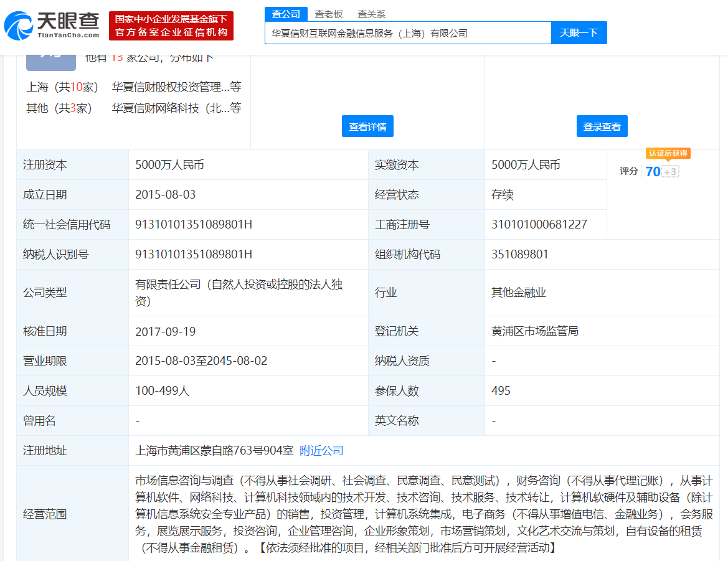This screenshot has height=561, width=728.
Task: Switch to the 查关系 tab
Action: (371, 14)
